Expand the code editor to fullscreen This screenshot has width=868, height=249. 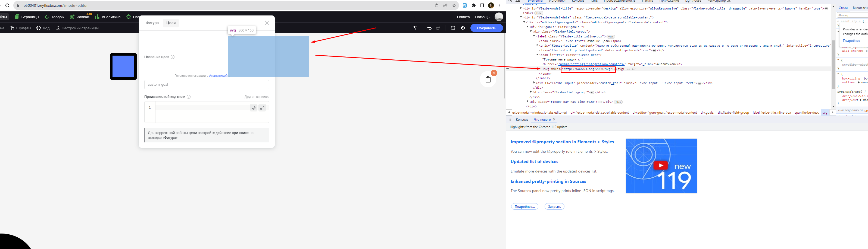(262, 108)
